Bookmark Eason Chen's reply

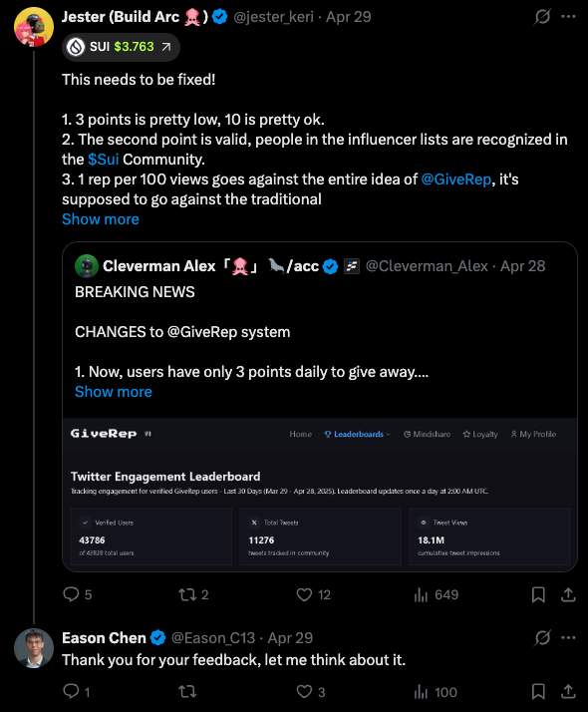pos(538,692)
